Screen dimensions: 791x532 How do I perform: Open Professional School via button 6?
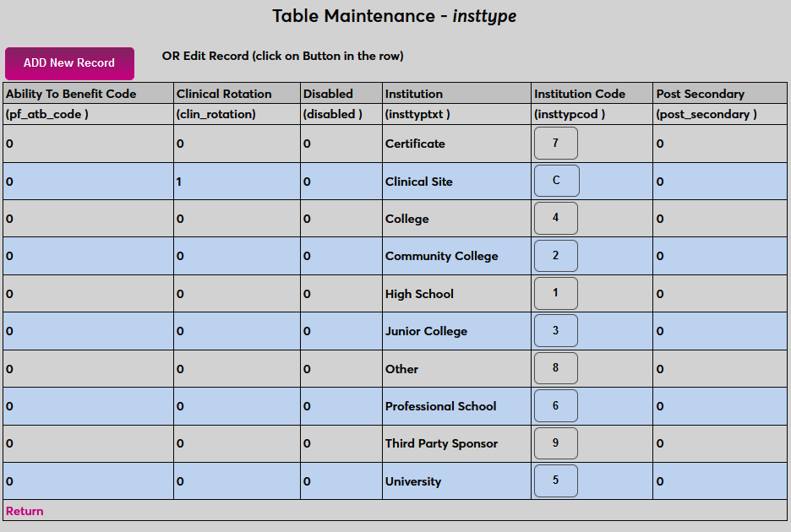tap(555, 406)
